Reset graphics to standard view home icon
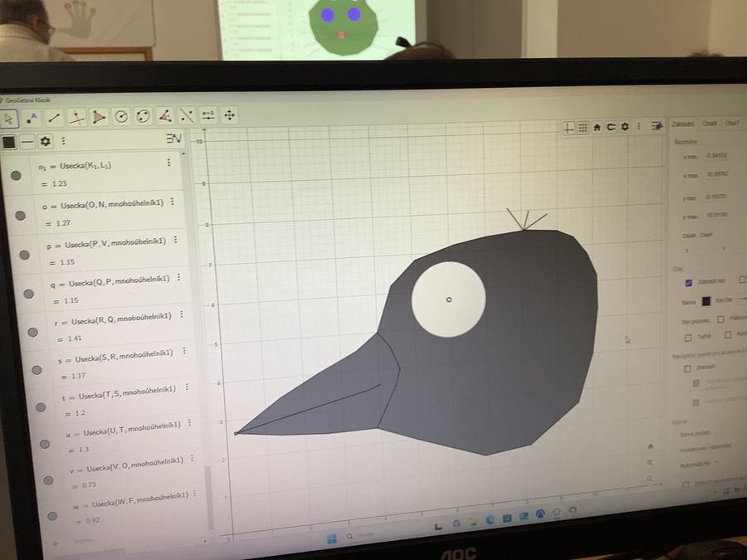 click(x=597, y=127)
